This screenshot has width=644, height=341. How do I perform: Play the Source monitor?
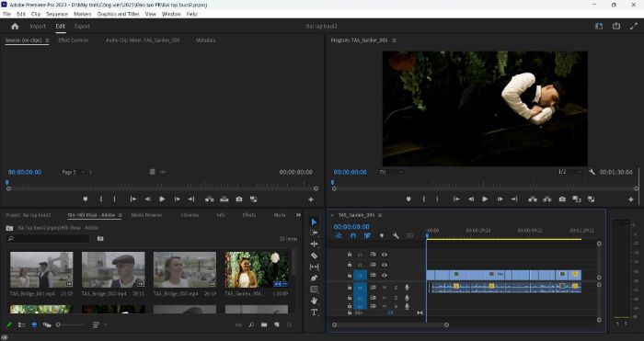(x=162, y=199)
